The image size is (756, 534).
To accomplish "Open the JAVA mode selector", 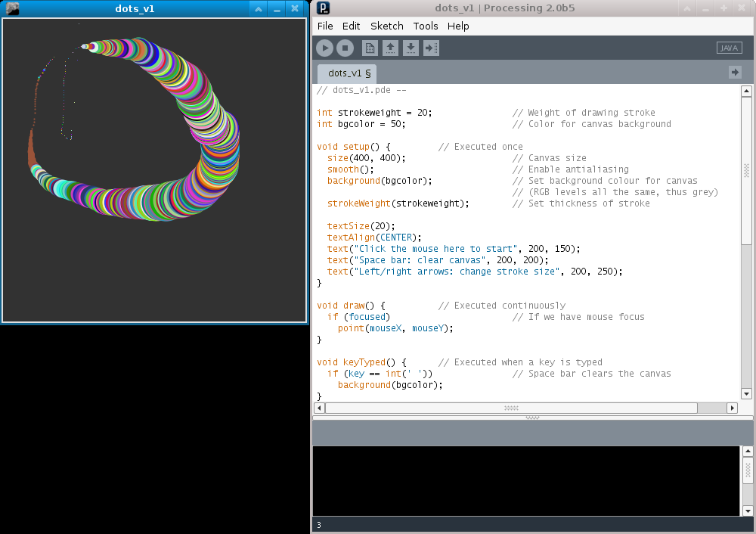I will point(729,48).
